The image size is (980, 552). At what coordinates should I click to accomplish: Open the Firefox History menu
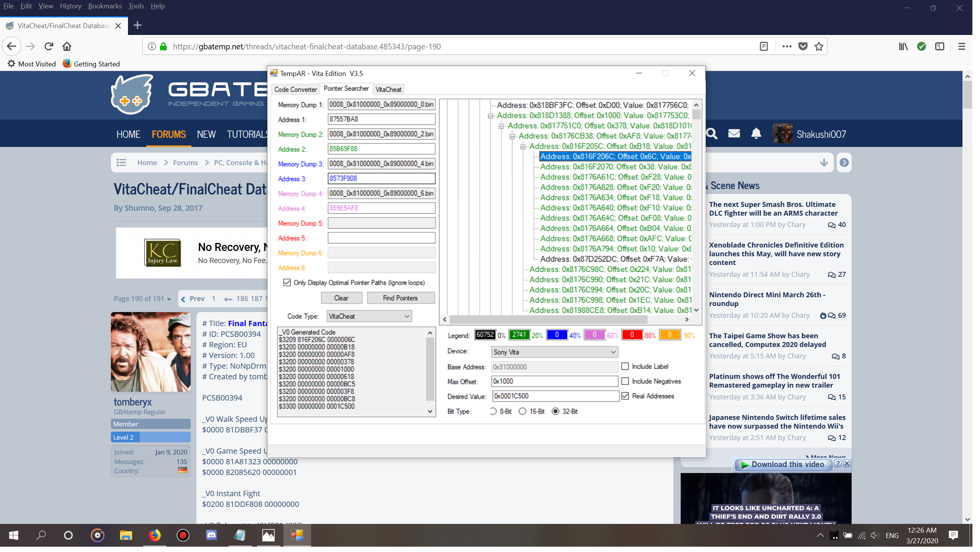click(70, 6)
